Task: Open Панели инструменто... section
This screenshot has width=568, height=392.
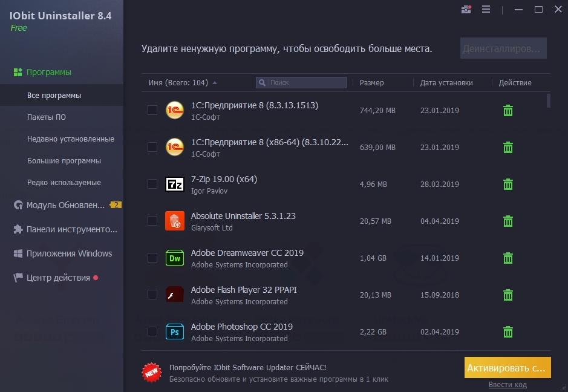Action: click(72, 229)
